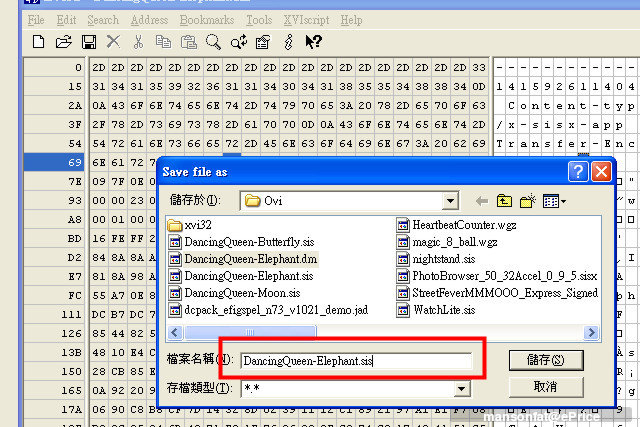The height and width of the screenshot is (427, 640).
Task: Select PhotoBrowser_50_32Accel_0_9_5.sisx file
Action: (x=497, y=276)
